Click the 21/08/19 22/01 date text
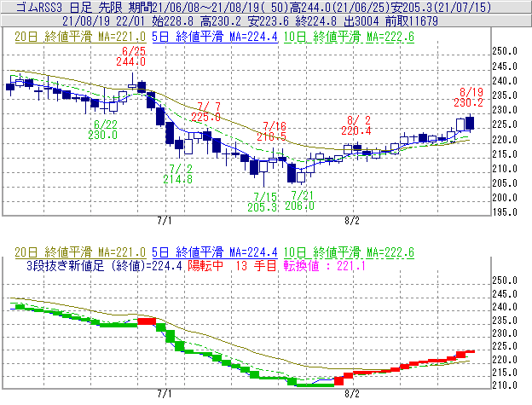Viewport: 532px width, 405px height. [103, 21]
